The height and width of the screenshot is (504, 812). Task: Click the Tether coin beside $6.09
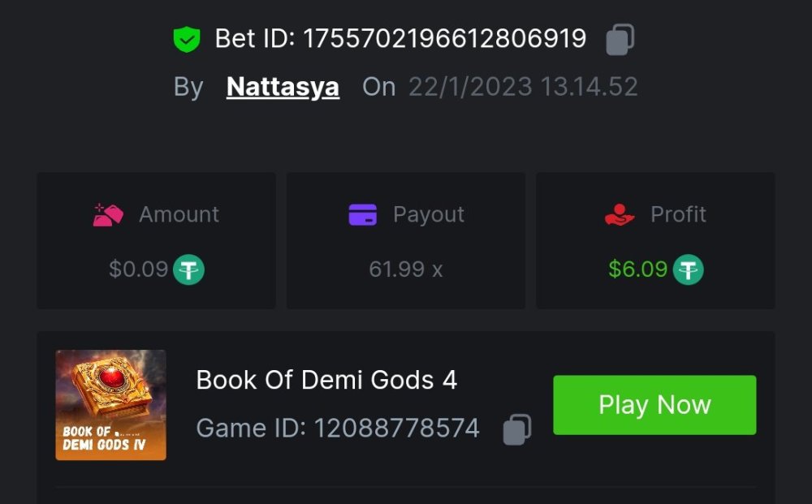click(x=689, y=269)
